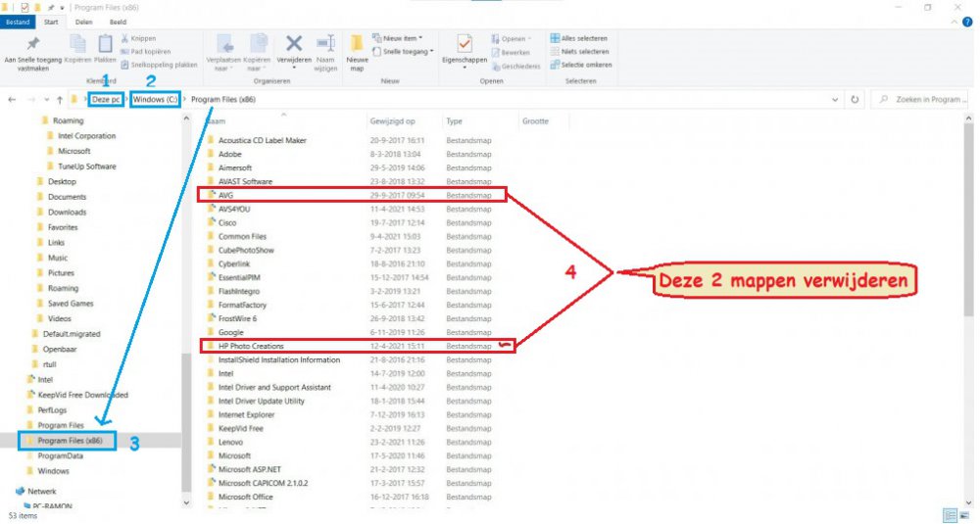Switch to the Beeld ribbon tab
Viewport: 980px width, 524px height.
[x=118, y=21]
